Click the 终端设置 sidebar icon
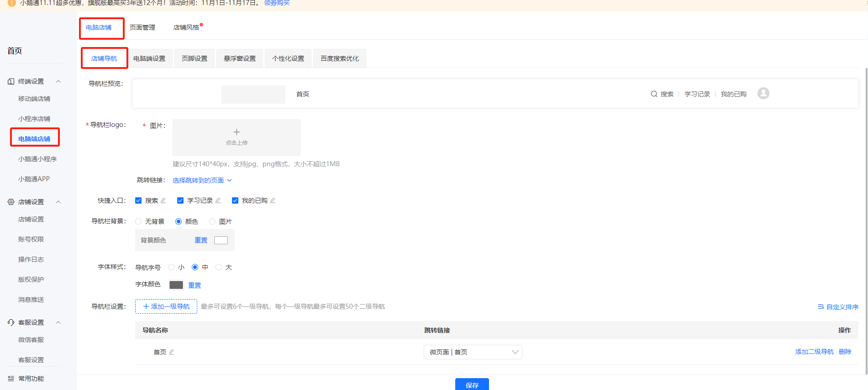 11,81
